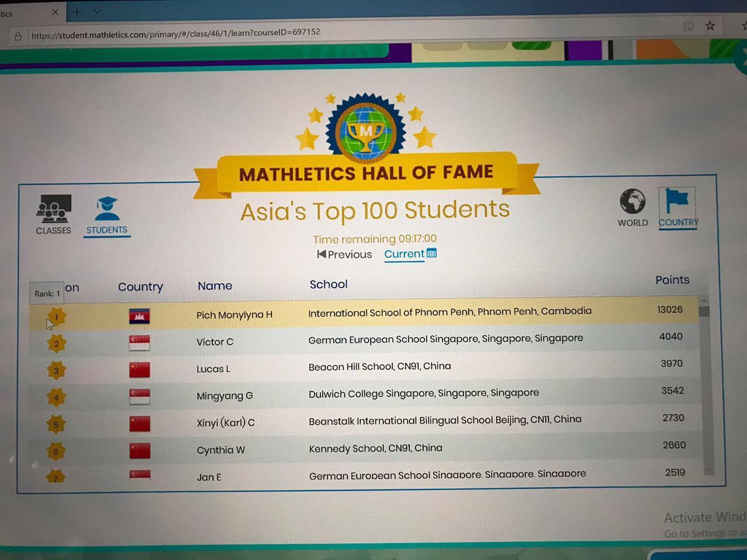Screen dimensions: 747x560
Task: Select the COUNTRY tab label
Action: point(678,222)
